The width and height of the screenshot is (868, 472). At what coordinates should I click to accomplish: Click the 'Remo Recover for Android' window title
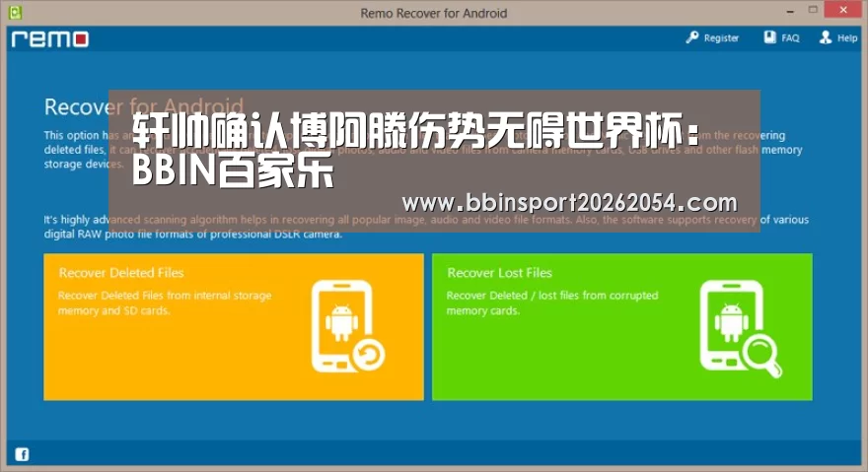point(433,13)
